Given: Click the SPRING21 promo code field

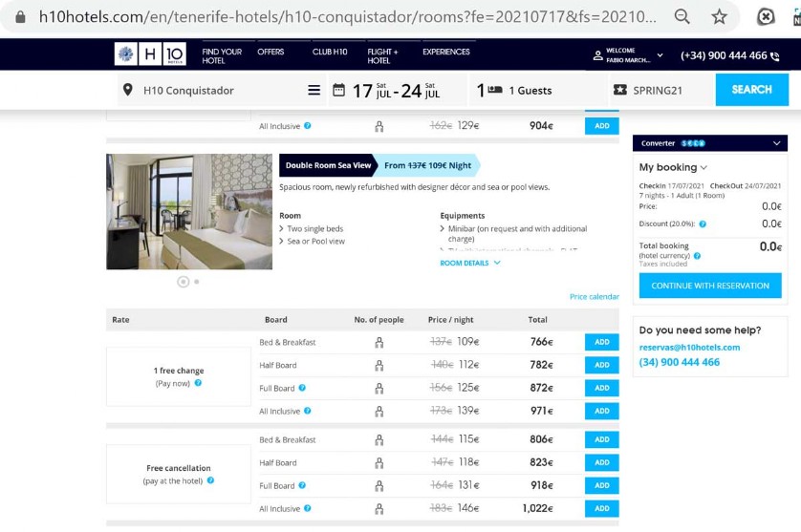Looking at the screenshot, I should [x=661, y=91].
